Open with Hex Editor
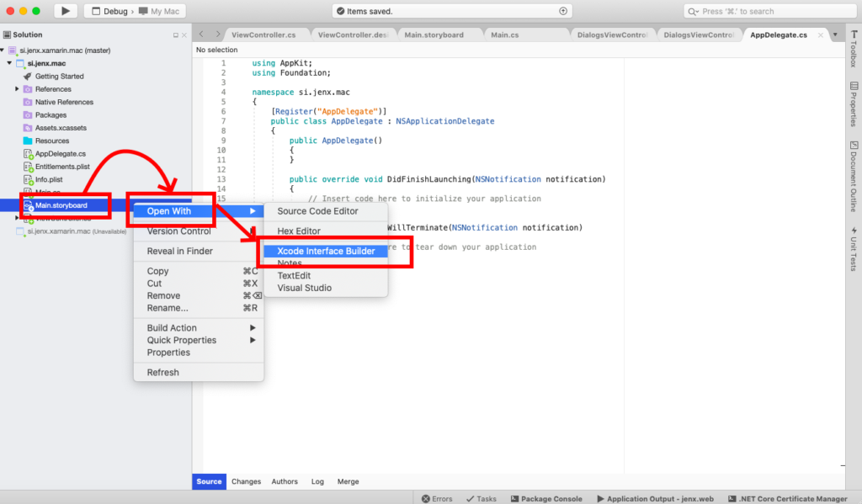The height and width of the screenshot is (504, 862). coord(326,231)
